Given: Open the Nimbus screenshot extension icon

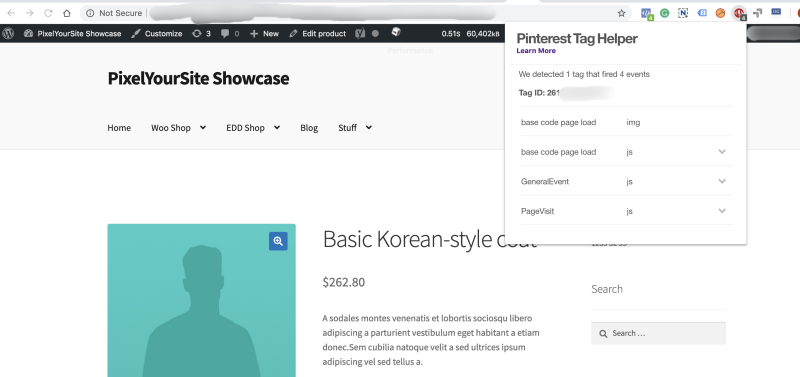Looking at the screenshot, I should click(x=683, y=13).
